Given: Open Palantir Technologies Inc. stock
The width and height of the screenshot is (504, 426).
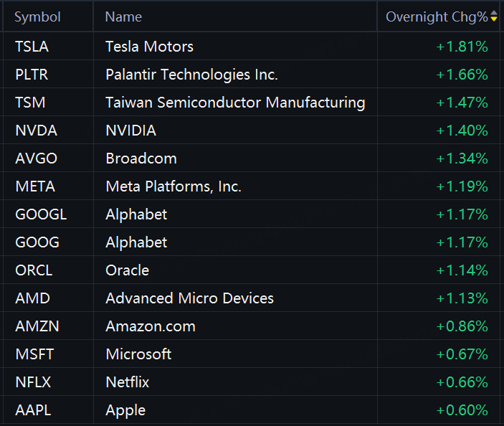Looking at the screenshot, I should click(x=191, y=75).
